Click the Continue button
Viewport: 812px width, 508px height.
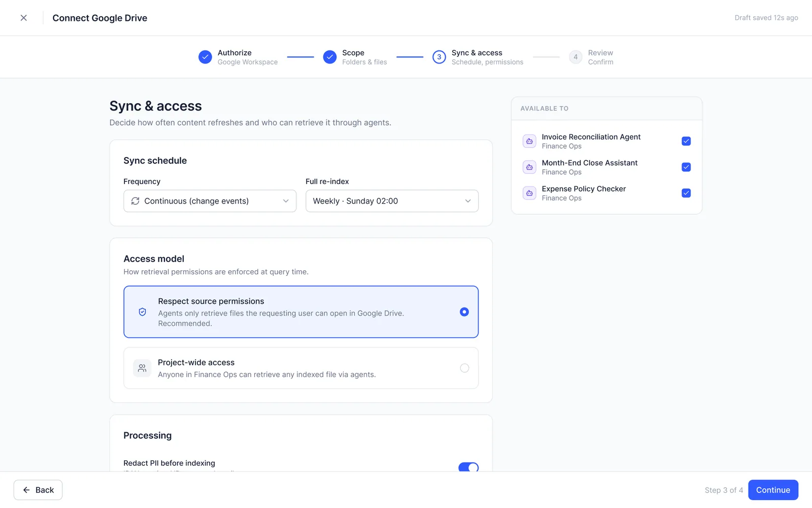pos(773,490)
